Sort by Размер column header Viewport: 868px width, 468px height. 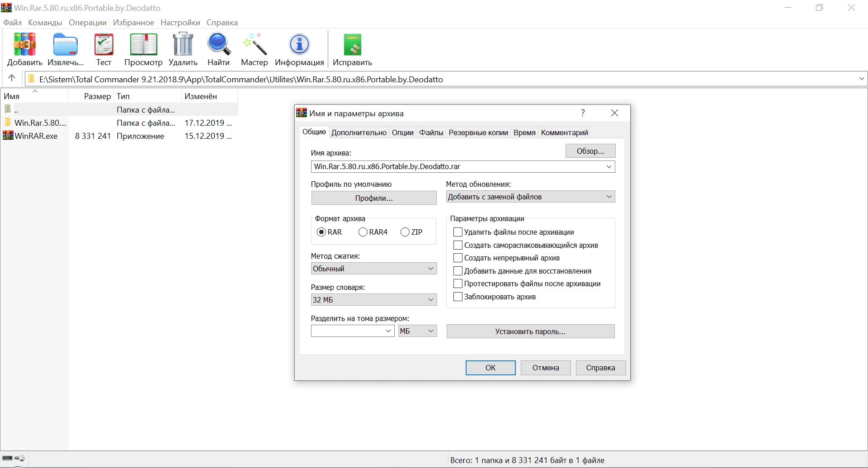click(91, 96)
